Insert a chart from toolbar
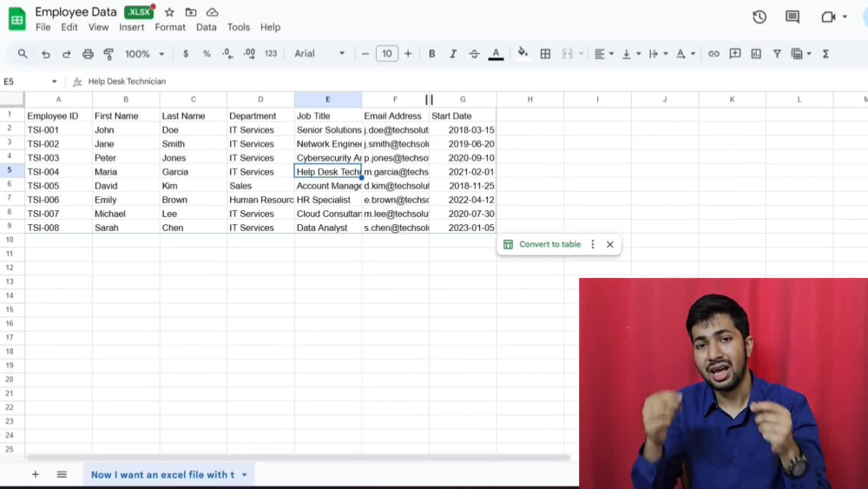This screenshot has height=489, width=868. pyautogui.click(x=756, y=54)
